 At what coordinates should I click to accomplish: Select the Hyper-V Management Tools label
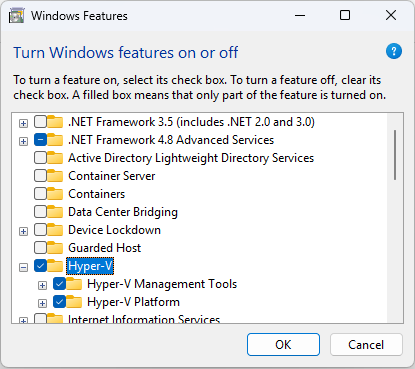[162, 284]
